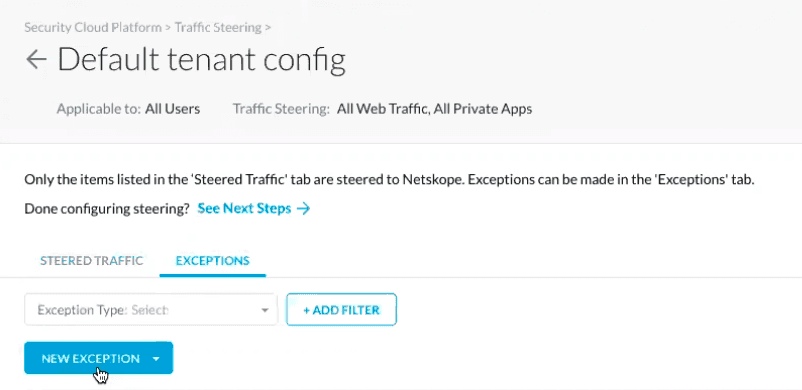Image resolution: width=802 pixels, height=390 pixels.
Task: Click the Add Filter button
Action: point(341,310)
